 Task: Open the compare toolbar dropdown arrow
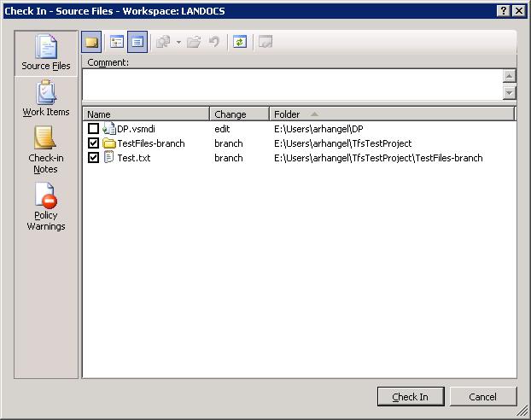(x=178, y=42)
